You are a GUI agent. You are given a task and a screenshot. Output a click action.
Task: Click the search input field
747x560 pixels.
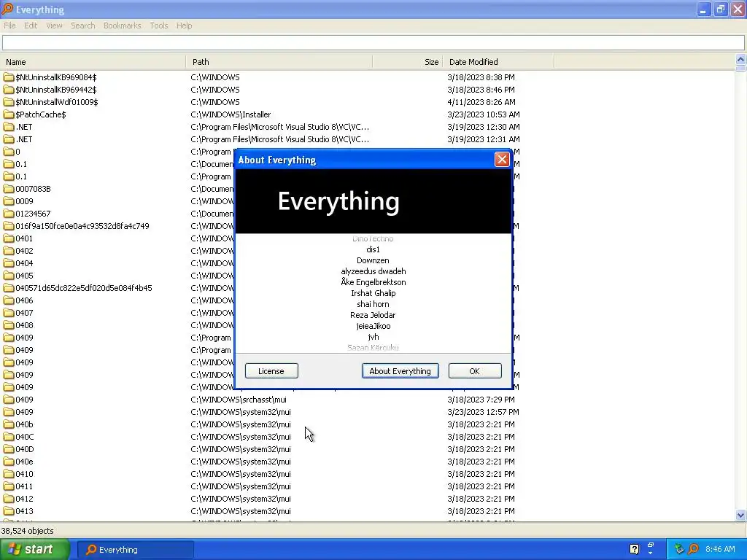[x=373, y=43]
